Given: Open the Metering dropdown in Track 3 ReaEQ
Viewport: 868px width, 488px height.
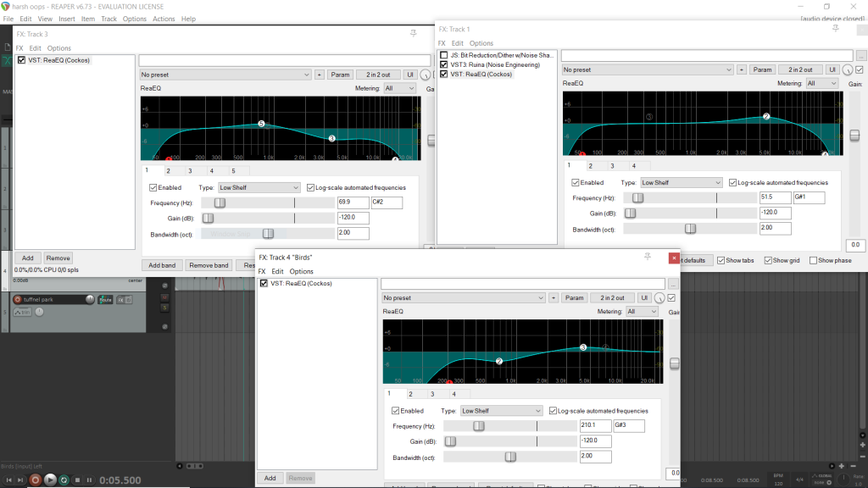Looking at the screenshot, I should point(399,88).
